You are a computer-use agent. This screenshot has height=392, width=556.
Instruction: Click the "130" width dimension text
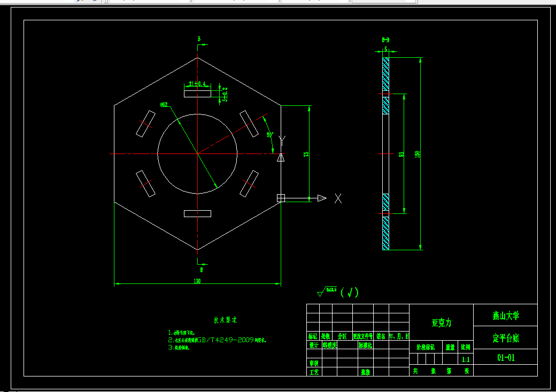(x=197, y=281)
